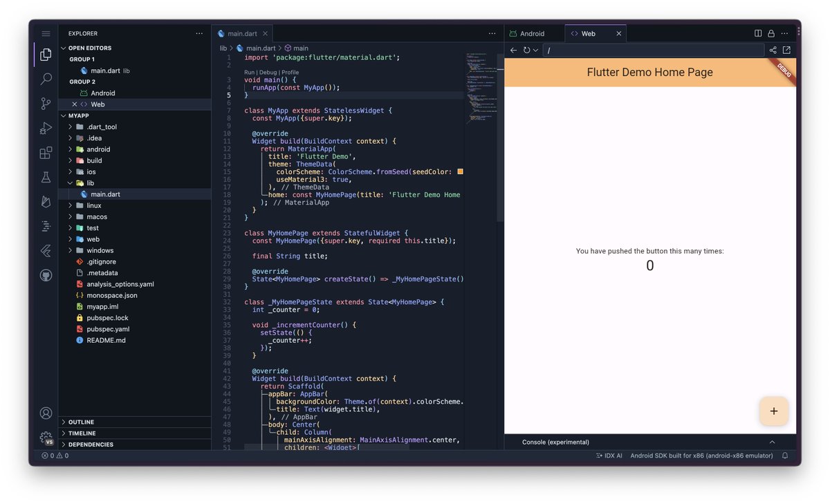Click the plus floating action button
Screen dimensions: 830x504
pos(773,411)
